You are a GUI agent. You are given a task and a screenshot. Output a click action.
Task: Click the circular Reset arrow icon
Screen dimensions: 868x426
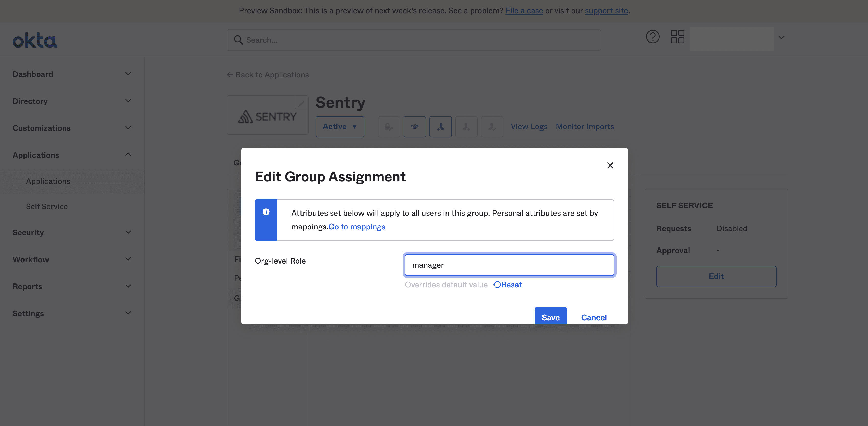point(497,285)
